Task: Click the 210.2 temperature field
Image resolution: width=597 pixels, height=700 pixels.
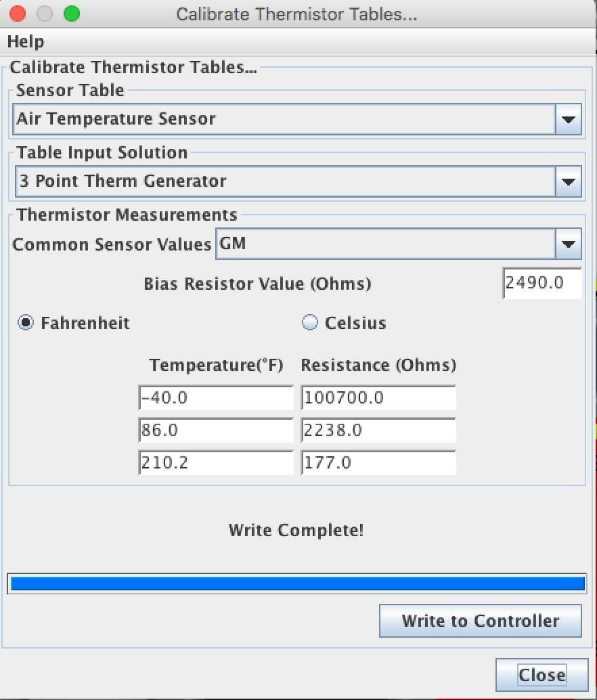Action: [216, 463]
